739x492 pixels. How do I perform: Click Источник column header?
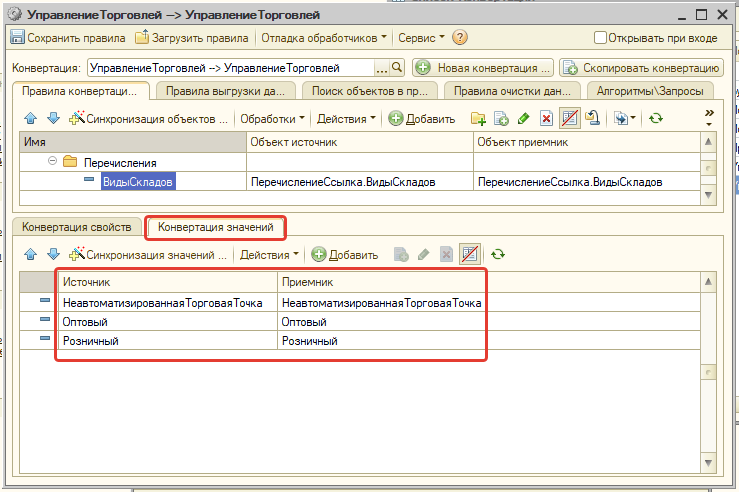coord(168,282)
